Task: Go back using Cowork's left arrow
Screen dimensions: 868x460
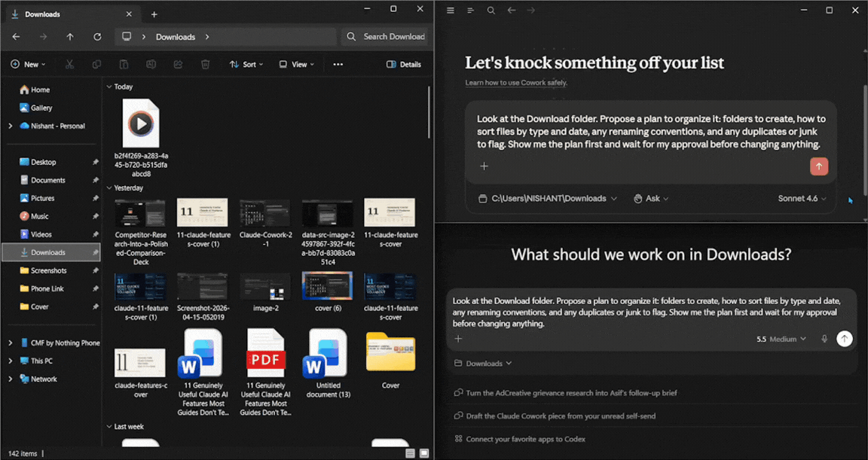Action: [x=512, y=11]
